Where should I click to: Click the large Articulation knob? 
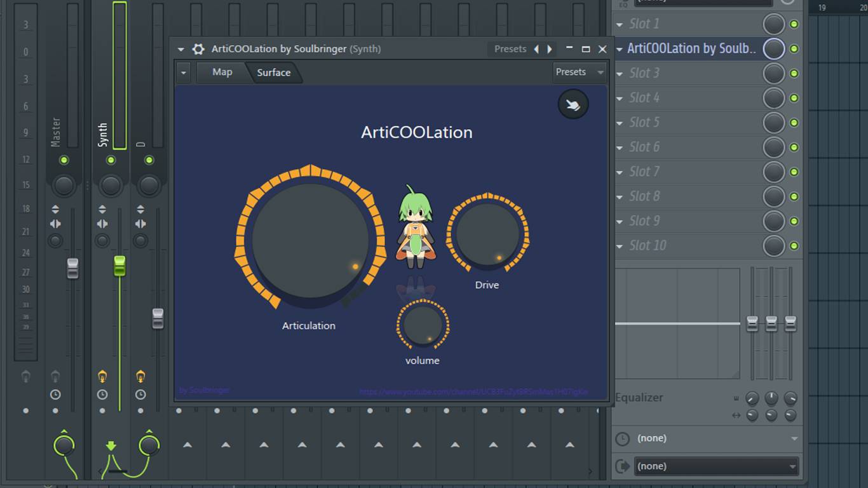pyautogui.click(x=310, y=241)
